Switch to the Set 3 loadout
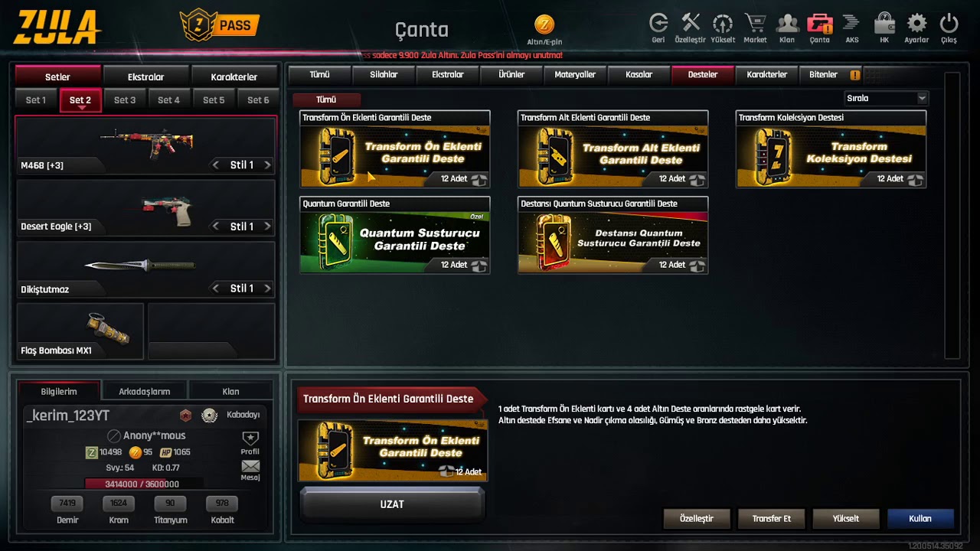This screenshot has width=980, height=551. point(125,100)
